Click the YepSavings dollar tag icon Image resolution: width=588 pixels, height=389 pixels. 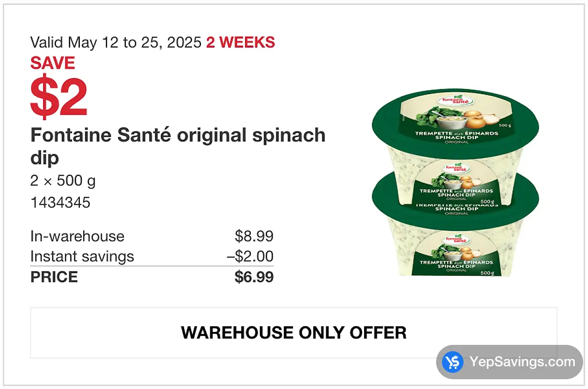[452, 362]
